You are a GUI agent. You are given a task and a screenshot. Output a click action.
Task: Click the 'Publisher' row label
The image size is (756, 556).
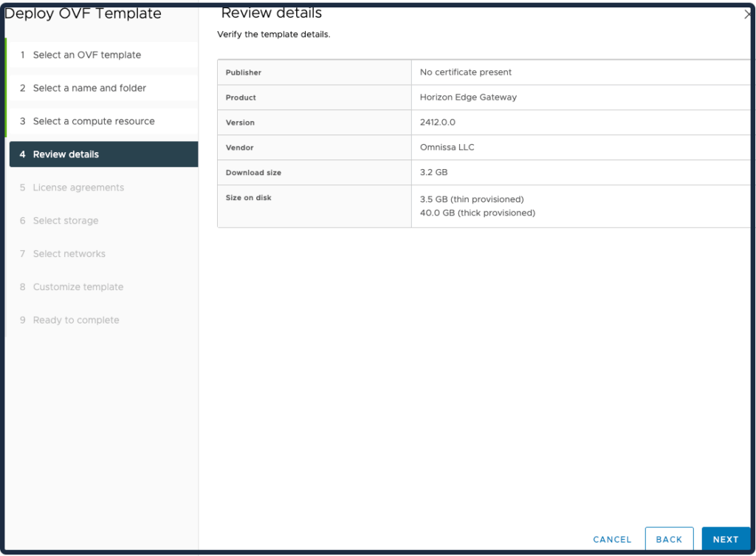pyautogui.click(x=244, y=73)
